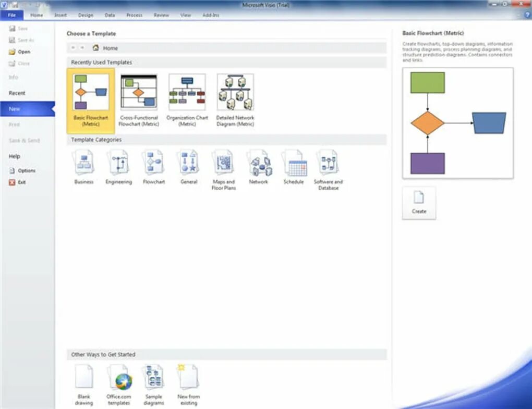532x409 pixels.
Task: Pick the Organization Chart (Metric) template
Action: coord(187,101)
